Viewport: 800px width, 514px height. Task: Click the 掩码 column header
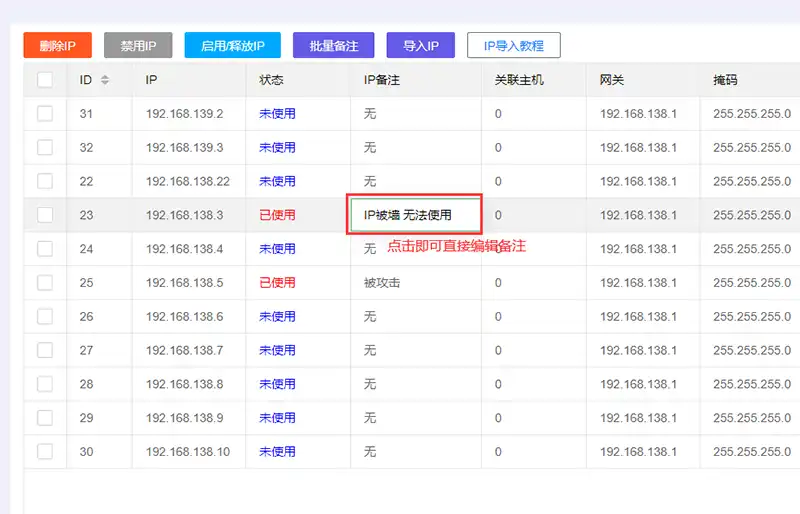point(725,80)
